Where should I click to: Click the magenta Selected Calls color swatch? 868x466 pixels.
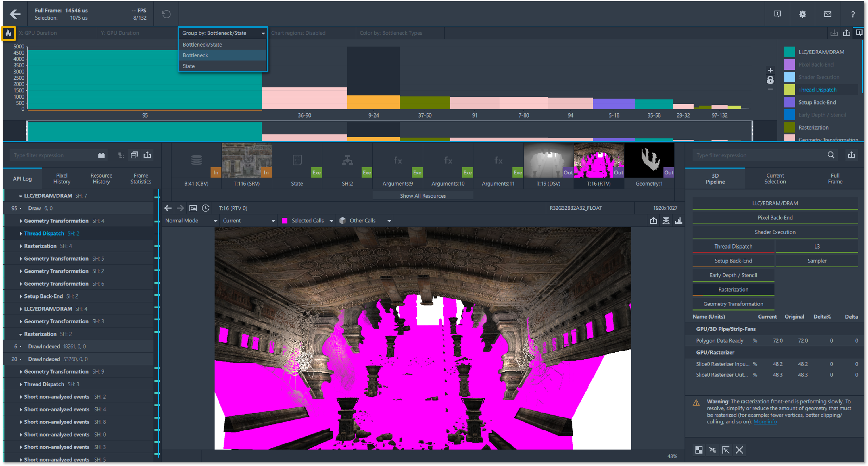pos(285,221)
